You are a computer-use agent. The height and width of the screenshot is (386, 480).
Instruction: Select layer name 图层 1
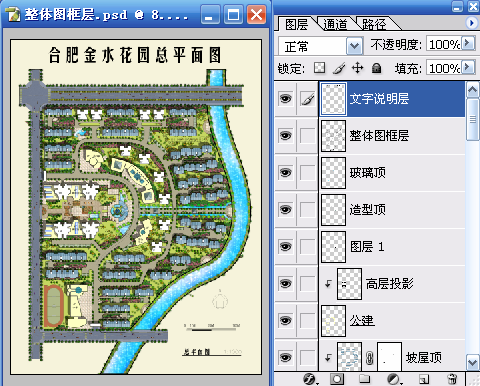367,247
